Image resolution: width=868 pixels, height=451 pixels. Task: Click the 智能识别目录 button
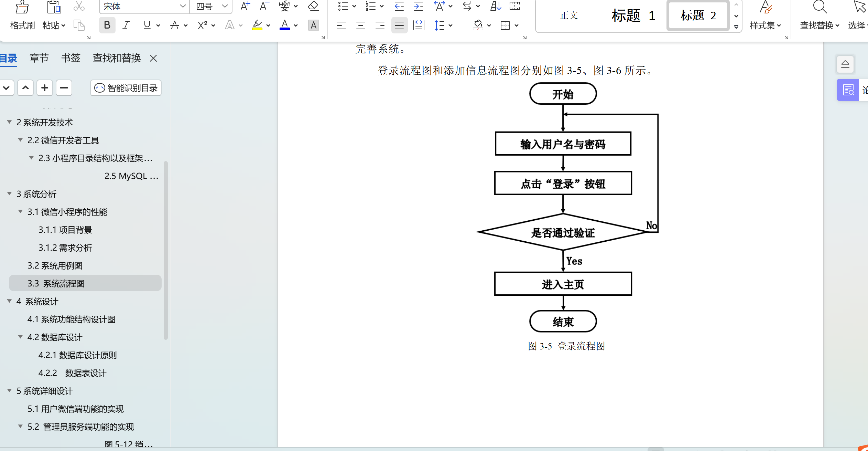pos(126,88)
